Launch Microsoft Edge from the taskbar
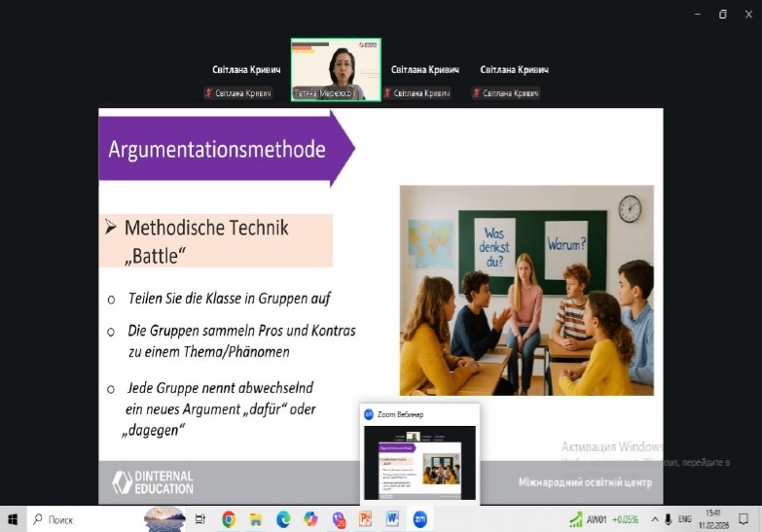 coord(283,519)
